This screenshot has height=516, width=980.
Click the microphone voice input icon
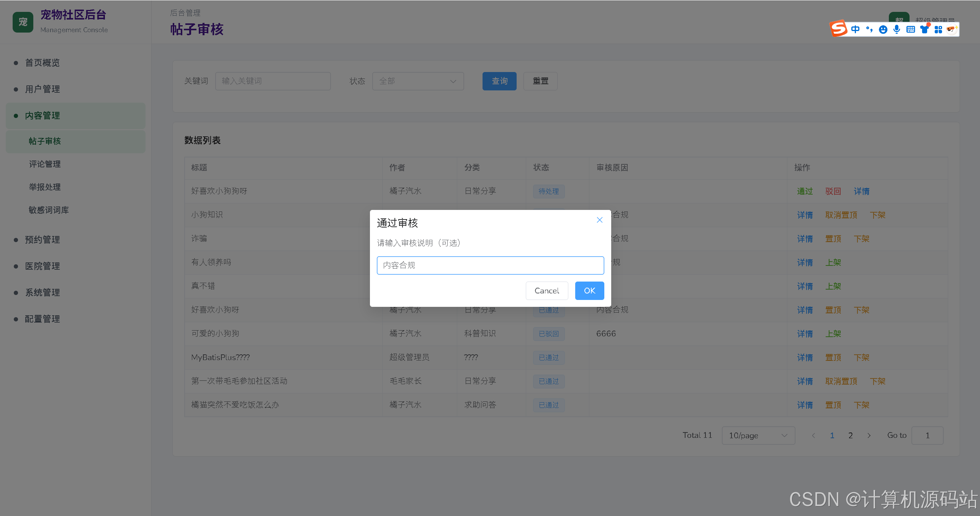click(897, 29)
